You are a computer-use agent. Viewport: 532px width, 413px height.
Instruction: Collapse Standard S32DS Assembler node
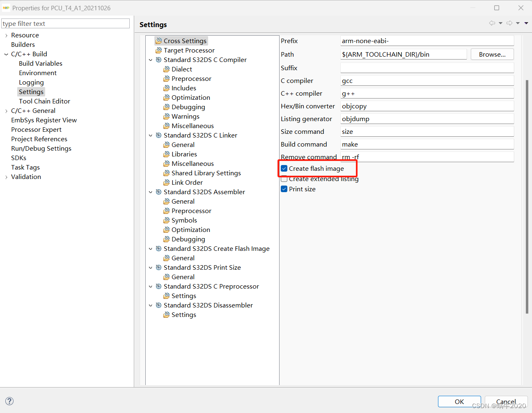click(x=151, y=192)
